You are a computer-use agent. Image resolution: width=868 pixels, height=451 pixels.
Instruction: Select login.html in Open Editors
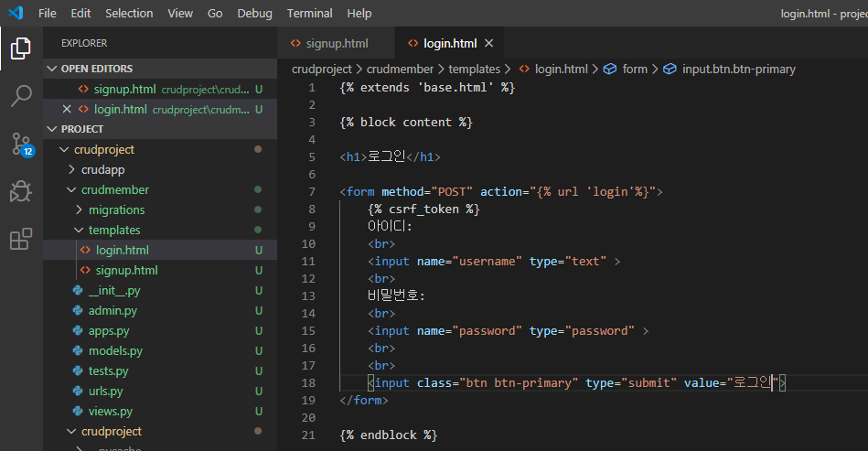160,109
